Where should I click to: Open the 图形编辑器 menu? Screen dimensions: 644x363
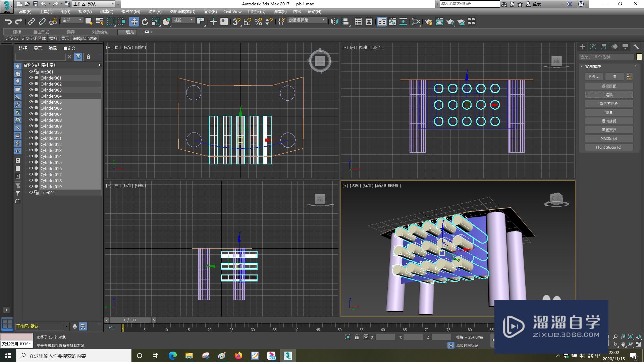183,11
